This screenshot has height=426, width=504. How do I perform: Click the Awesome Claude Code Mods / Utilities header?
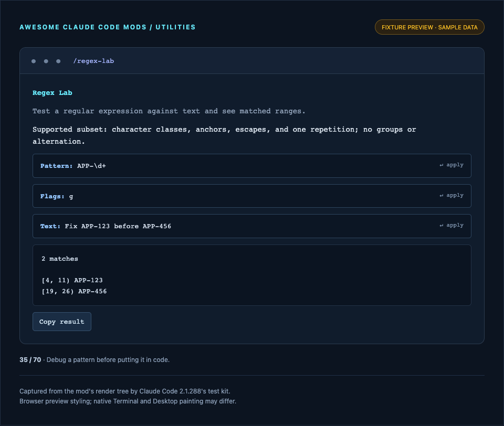click(x=107, y=27)
